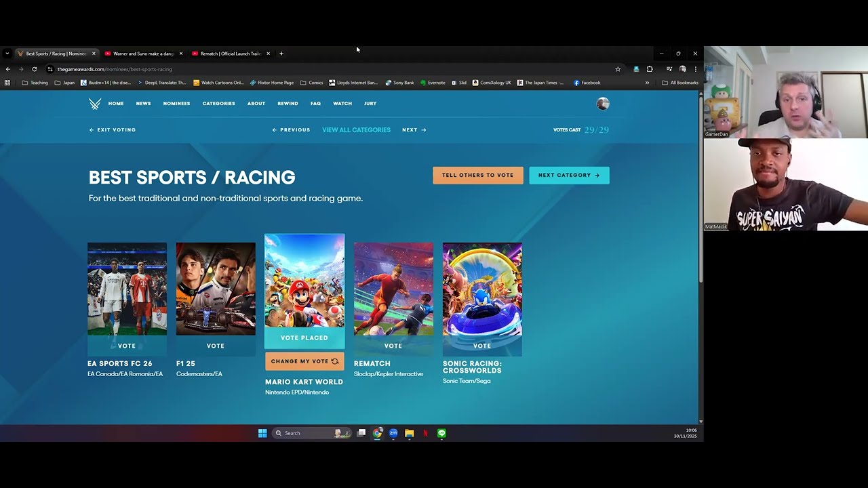Reload the page with the refresh icon
The height and width of the screenshot is (488, 868).
click(34, 69)
